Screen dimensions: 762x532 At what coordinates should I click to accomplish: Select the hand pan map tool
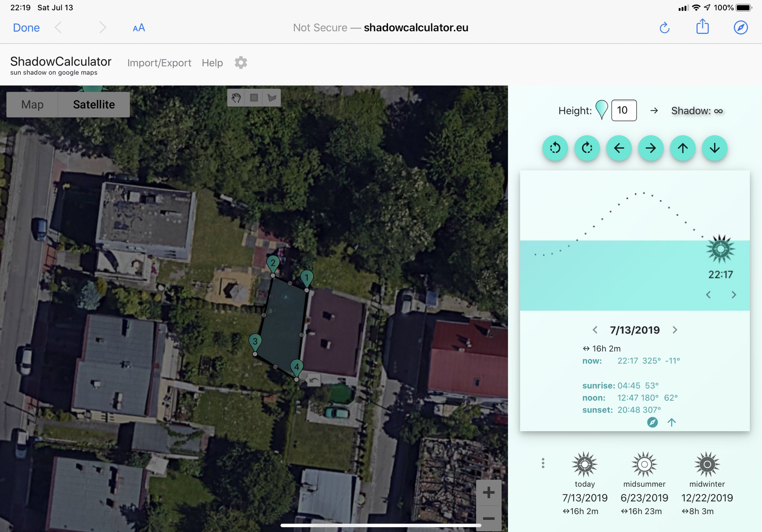236,98
